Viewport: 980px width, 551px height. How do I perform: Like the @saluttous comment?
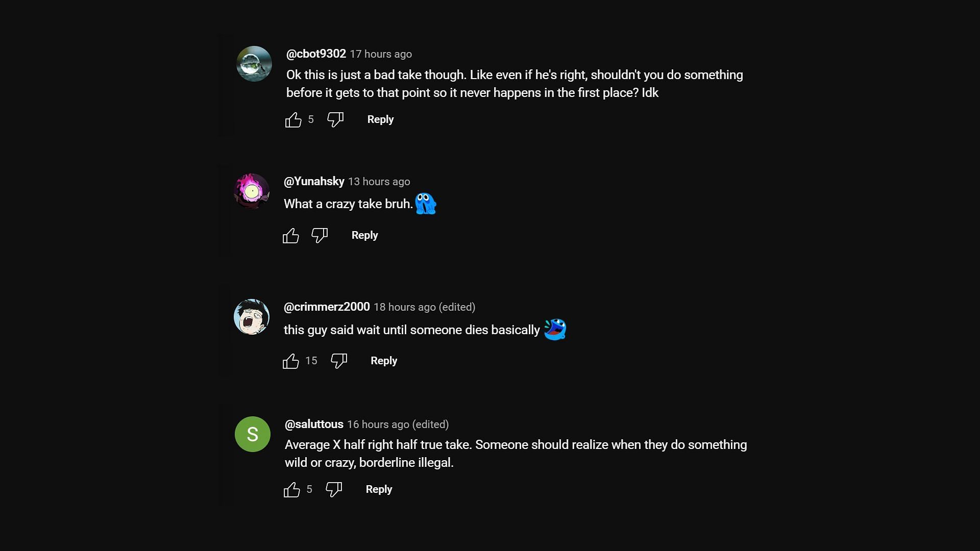coord(292,490)
